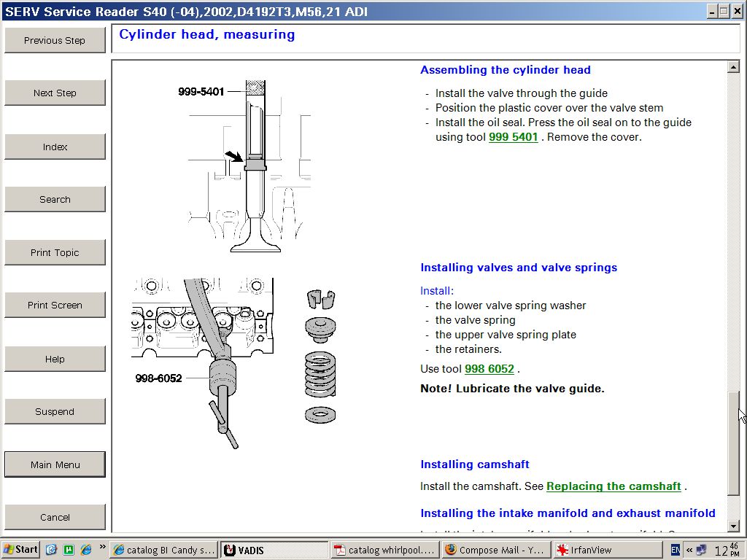
Task: Click the Previous Step button
Action: 55,41
